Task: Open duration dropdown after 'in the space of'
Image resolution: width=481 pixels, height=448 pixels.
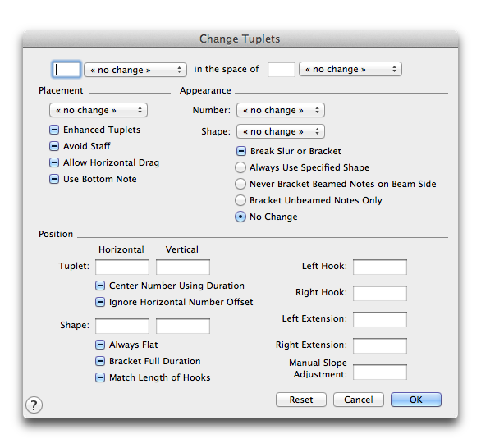Action: click(350, 69)
